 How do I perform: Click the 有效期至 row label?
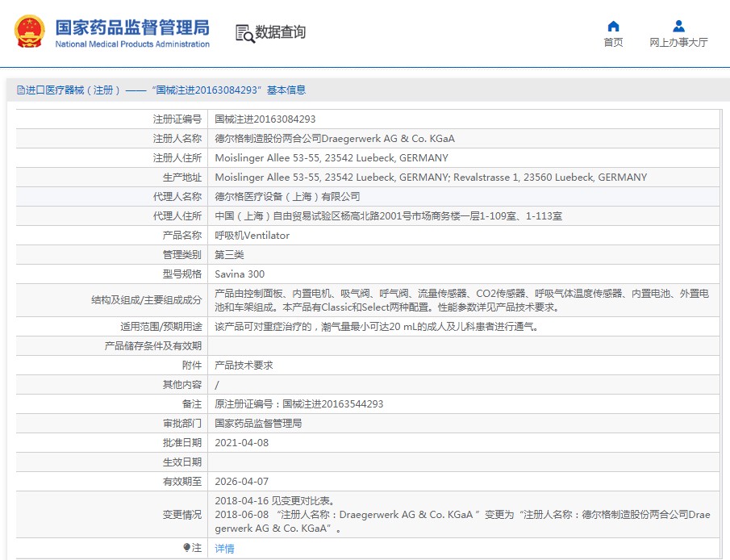(182, 481)
